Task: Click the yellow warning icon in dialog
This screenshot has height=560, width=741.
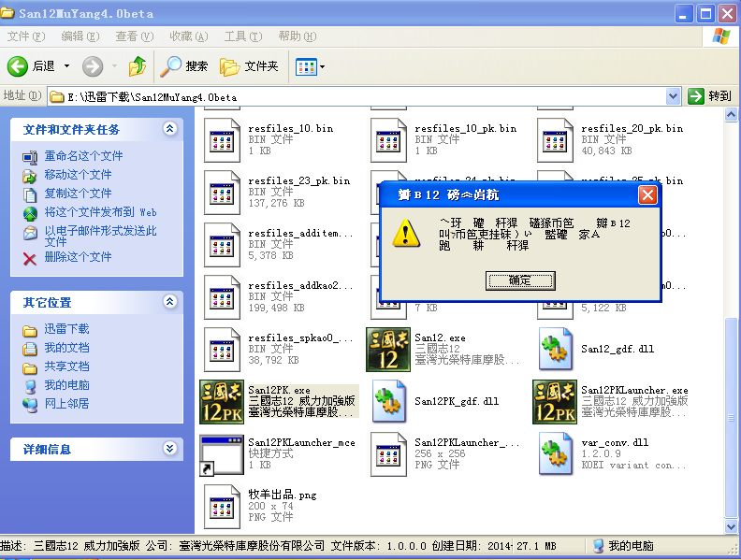Action: tap(405, 233)
